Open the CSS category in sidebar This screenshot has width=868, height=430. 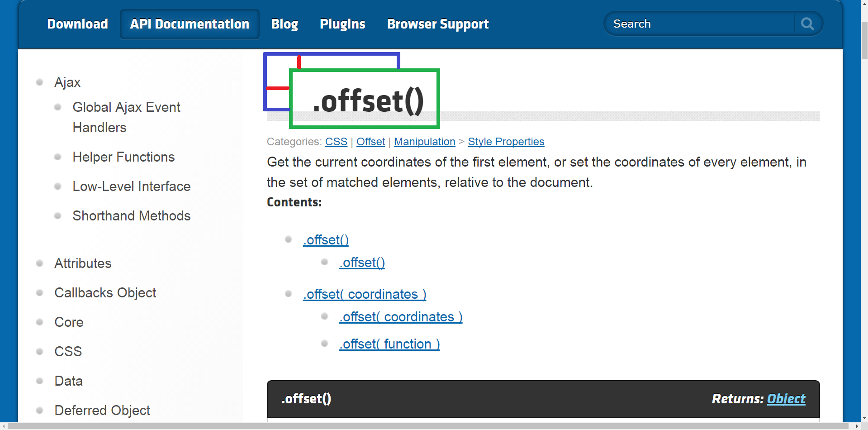coord(68,352)
